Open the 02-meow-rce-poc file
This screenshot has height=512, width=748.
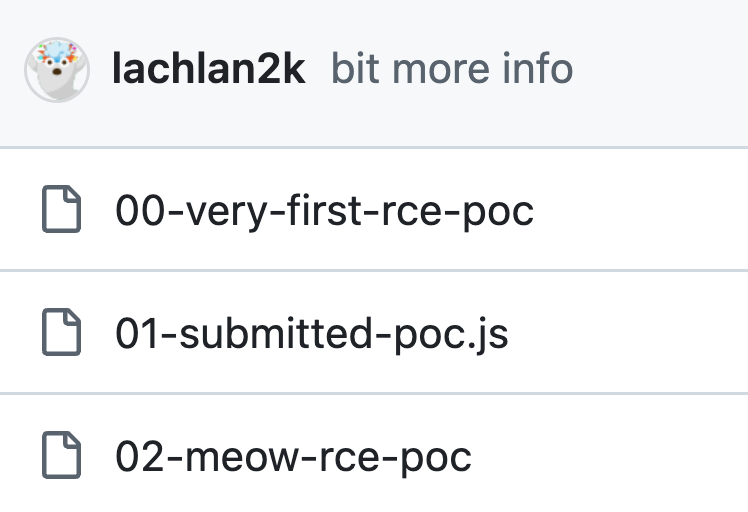click(x=293, y=457)
